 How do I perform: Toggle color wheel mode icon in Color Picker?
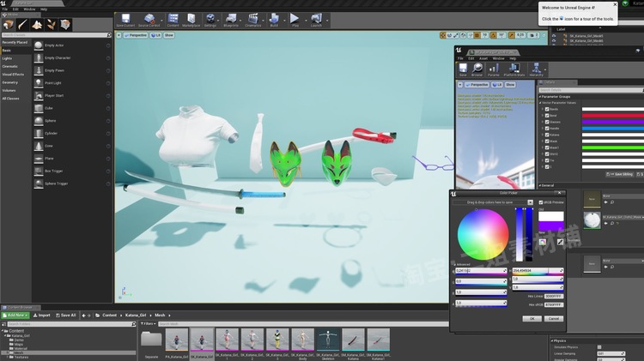[x=543, y=242]
